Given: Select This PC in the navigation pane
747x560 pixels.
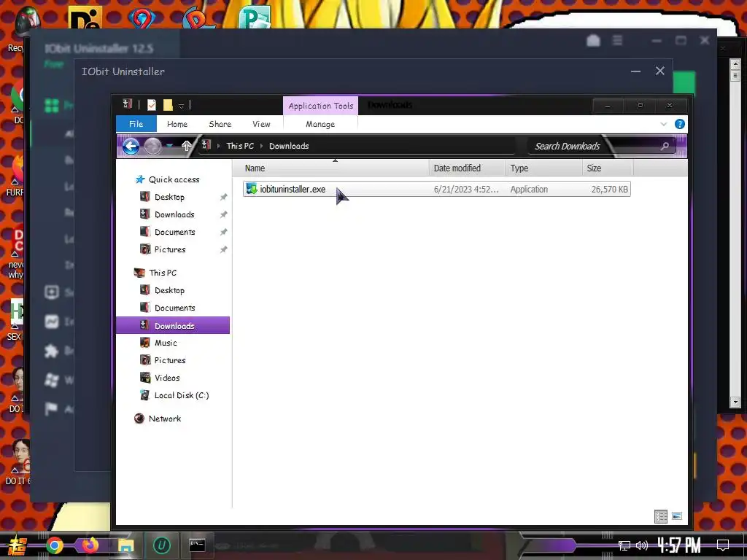Looking at the screenshot, I should pyautogui.click(x=163, y=273).
